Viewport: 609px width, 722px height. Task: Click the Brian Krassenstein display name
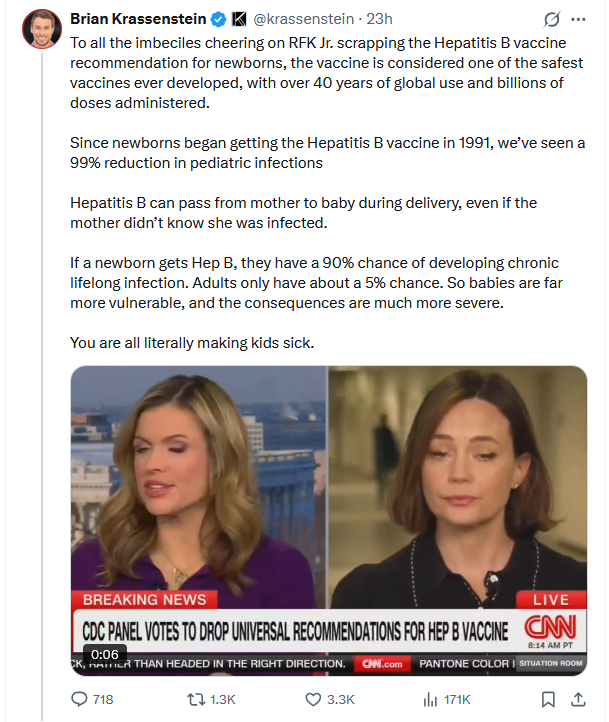click(x=138, y=19)
